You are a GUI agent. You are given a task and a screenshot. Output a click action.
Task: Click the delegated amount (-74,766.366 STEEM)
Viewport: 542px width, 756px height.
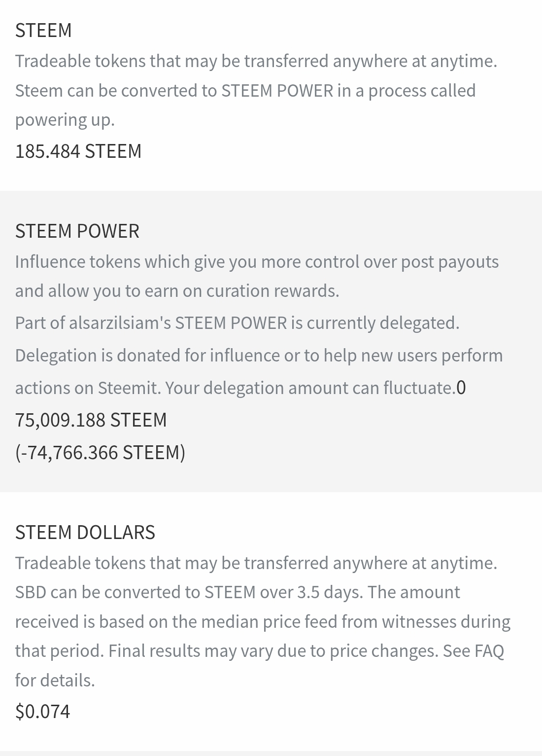tap(101, 453)
